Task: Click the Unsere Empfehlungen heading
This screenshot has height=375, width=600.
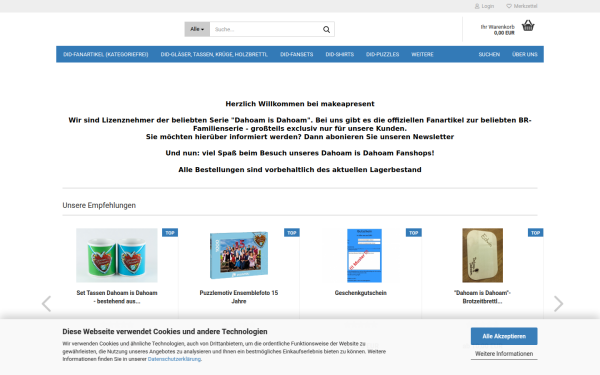Action: (99, 205)
